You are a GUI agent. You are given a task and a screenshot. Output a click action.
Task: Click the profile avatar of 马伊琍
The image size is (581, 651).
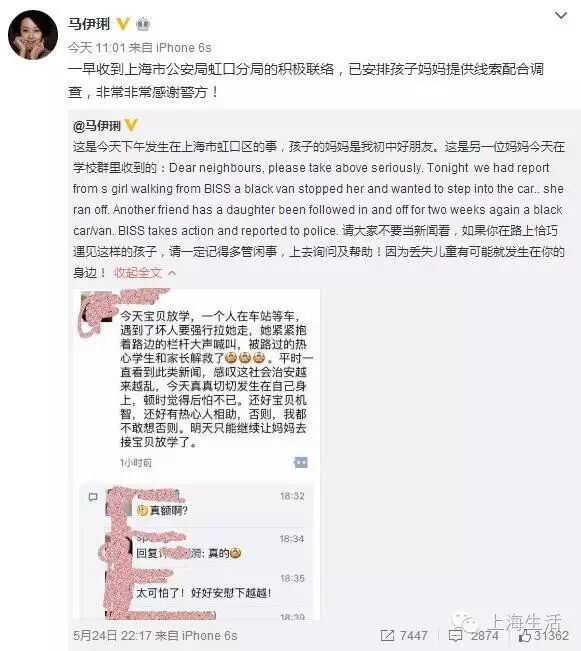[x=33, y=35]
